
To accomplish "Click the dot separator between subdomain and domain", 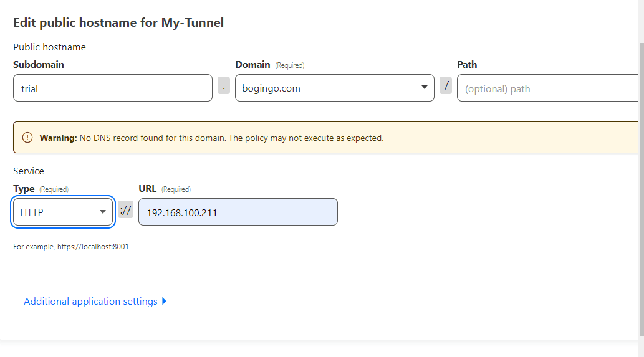I will pyautogui.click(x=223, y=86).
